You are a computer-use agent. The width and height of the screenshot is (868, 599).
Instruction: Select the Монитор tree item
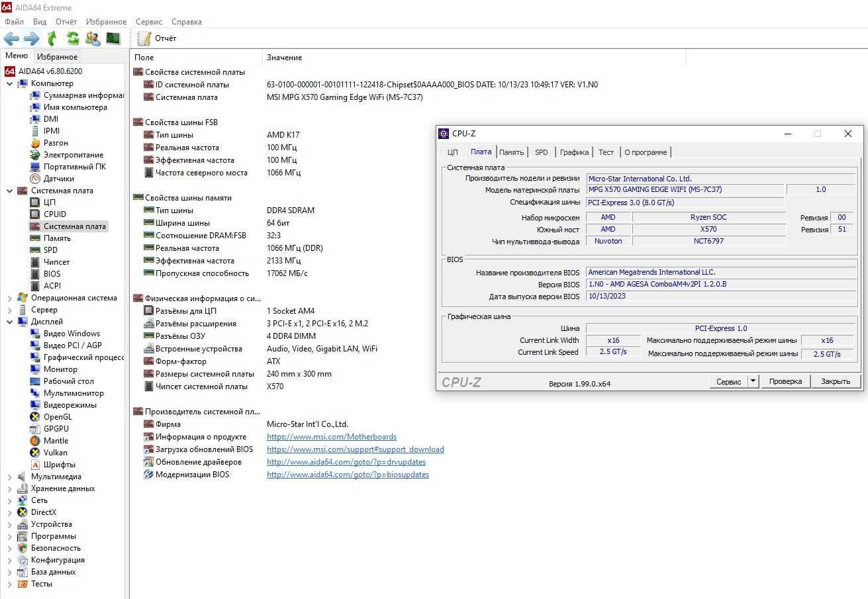[60, 369]
